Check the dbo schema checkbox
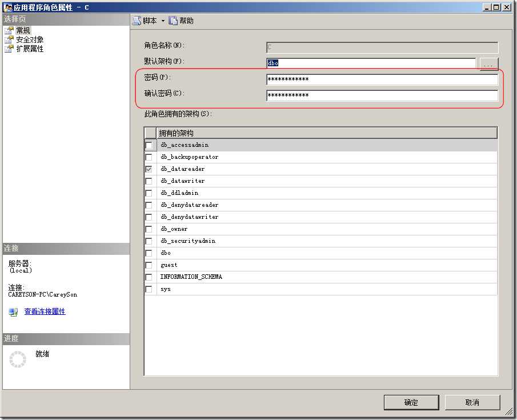Screen dimensions: 517x420 point(149,253)
